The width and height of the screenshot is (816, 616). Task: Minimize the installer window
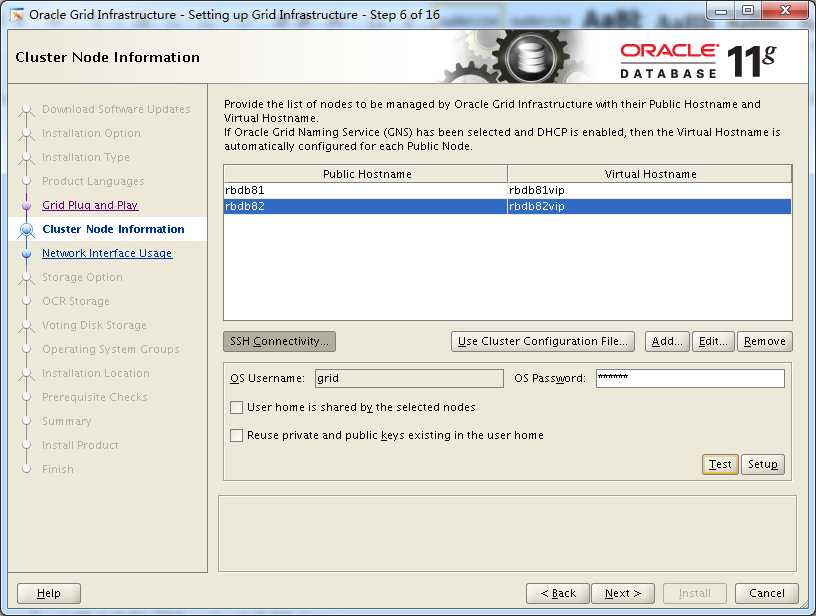coord(721,11)
